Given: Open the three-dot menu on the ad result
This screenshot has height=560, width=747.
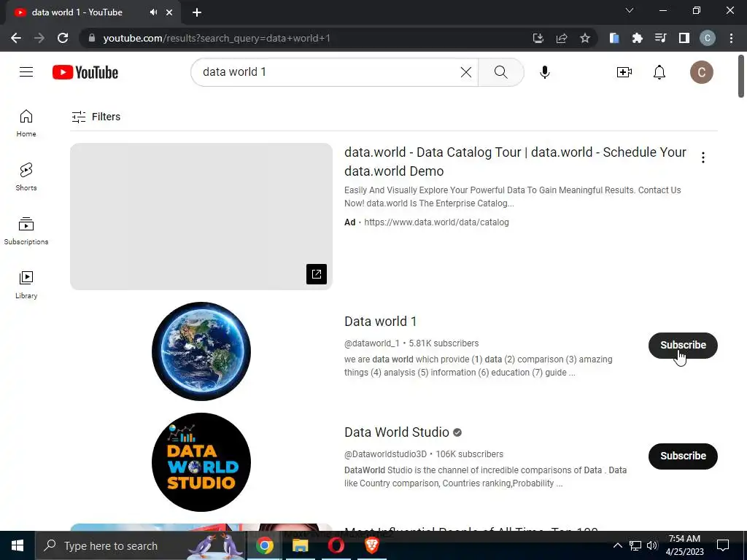Looking at the screenshot, I should pyautogui.click(x=703, y=157).
